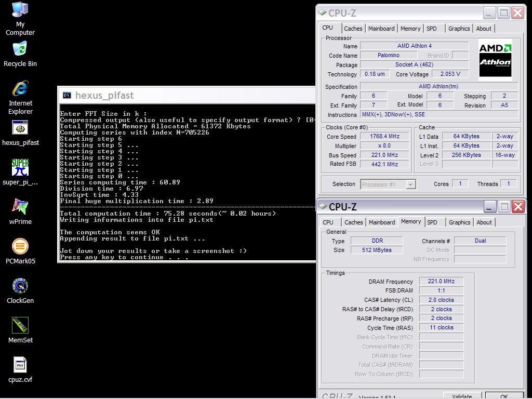The width and height of the screenshot is (532, 399).
Task: Click the 0.18 um technology value
Action: click(375, 74)
